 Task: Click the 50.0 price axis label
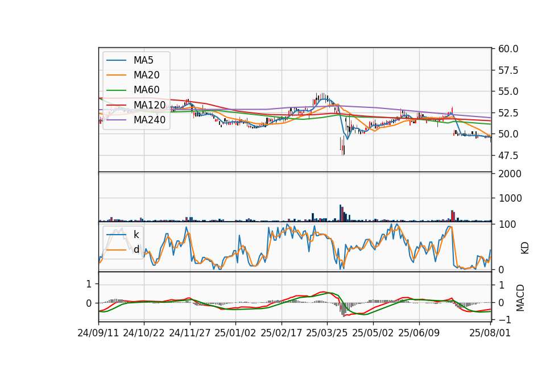[x=508, y=134]
